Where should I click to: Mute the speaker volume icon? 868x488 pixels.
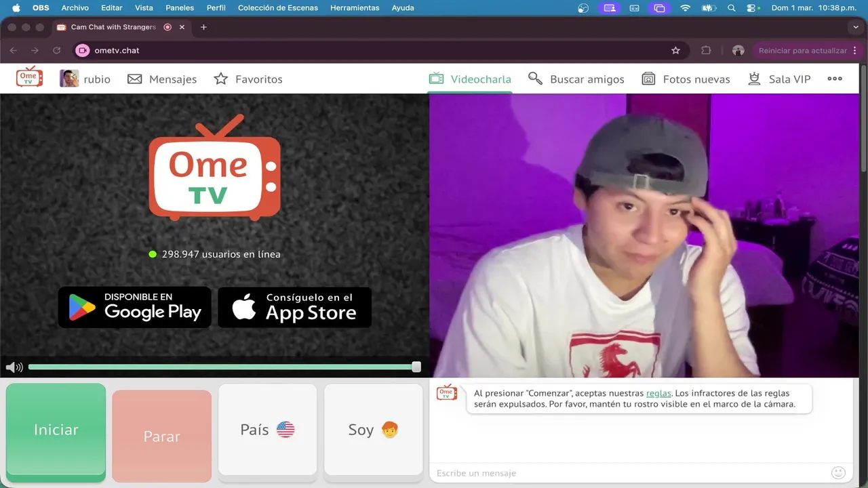[14, 367]
